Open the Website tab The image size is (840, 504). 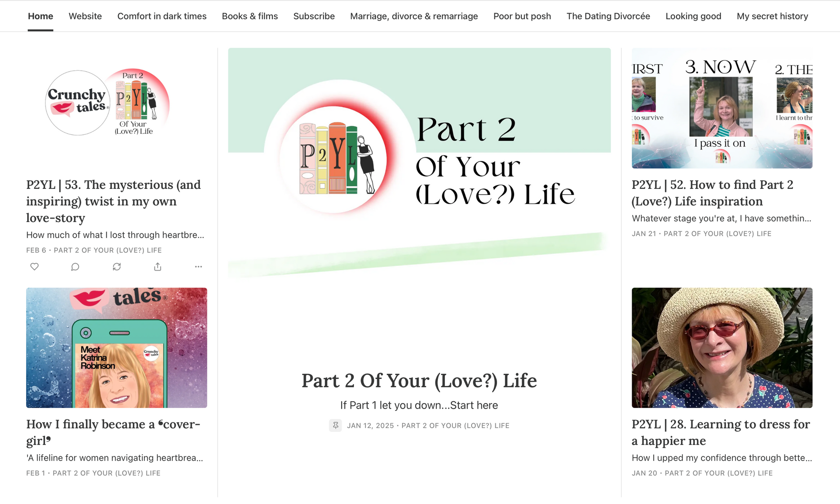[x=85, y=16]
